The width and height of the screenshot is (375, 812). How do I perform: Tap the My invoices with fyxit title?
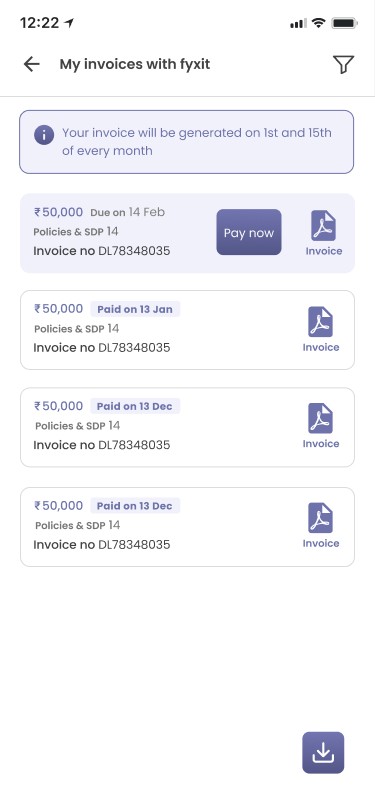[135, 64]
